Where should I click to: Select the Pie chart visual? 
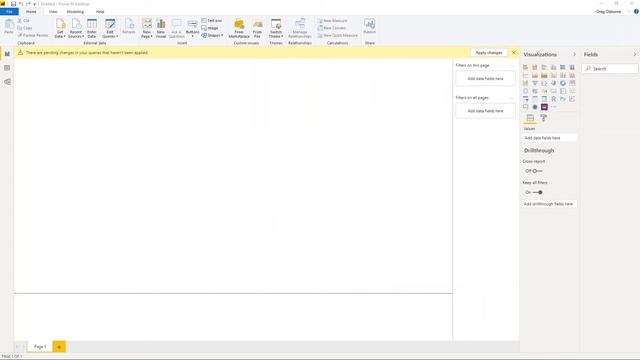click(553, 83)
